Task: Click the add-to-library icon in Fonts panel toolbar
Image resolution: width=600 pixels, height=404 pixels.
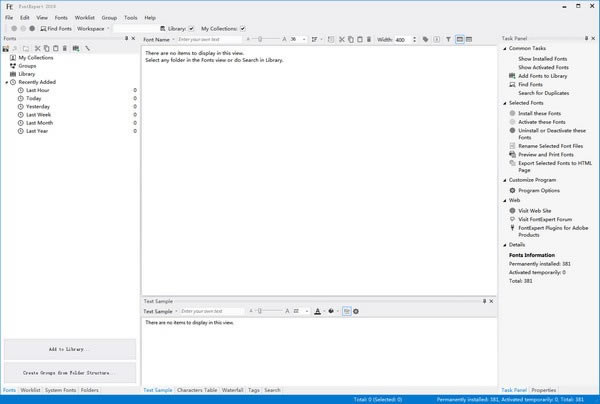Action: pos(76,49)
